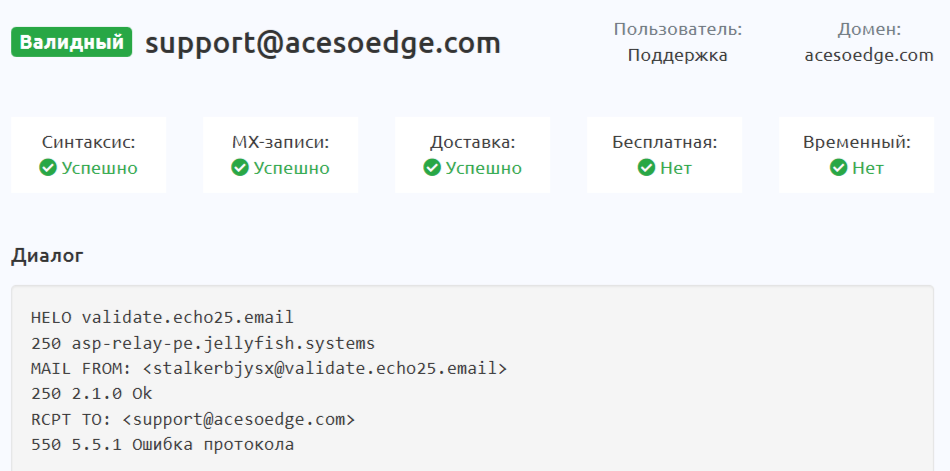Select the support@acesoedge.com email heading
Screen dimensions: 950x471
click(322, 44)
